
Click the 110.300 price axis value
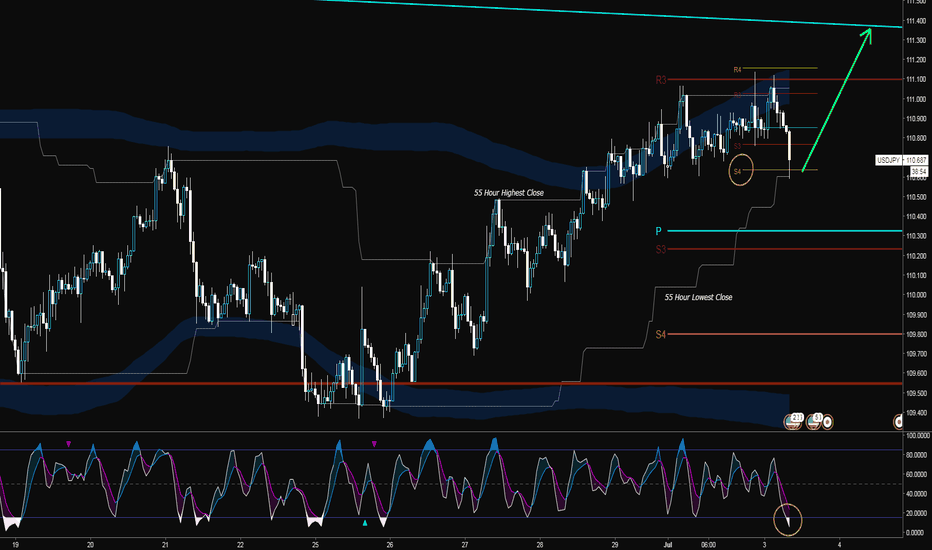point(916,237)
